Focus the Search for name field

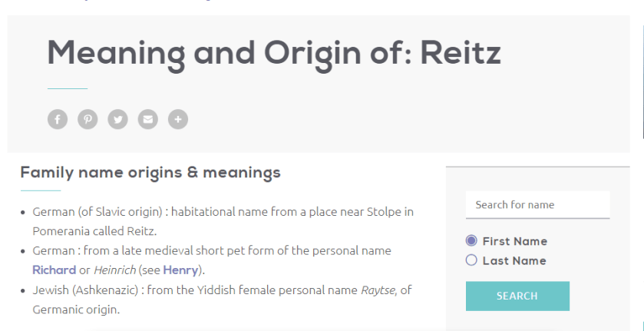pyautogui.click(x=537, y=205)
